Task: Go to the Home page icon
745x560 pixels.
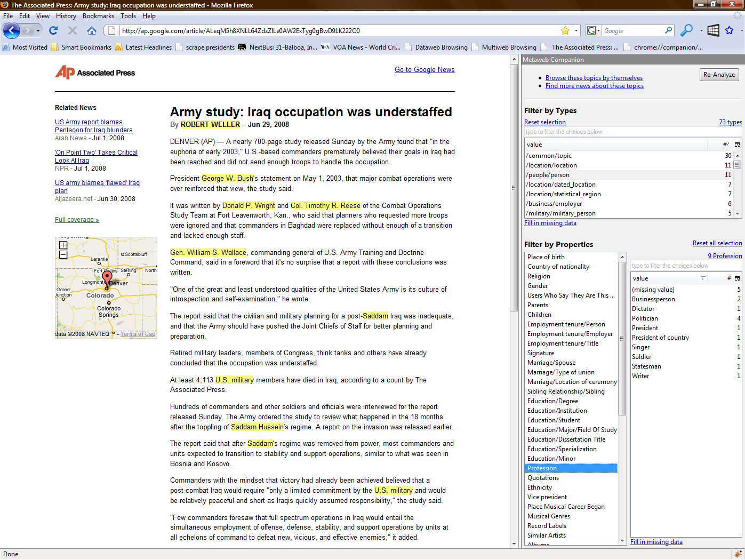Action: 92,30
